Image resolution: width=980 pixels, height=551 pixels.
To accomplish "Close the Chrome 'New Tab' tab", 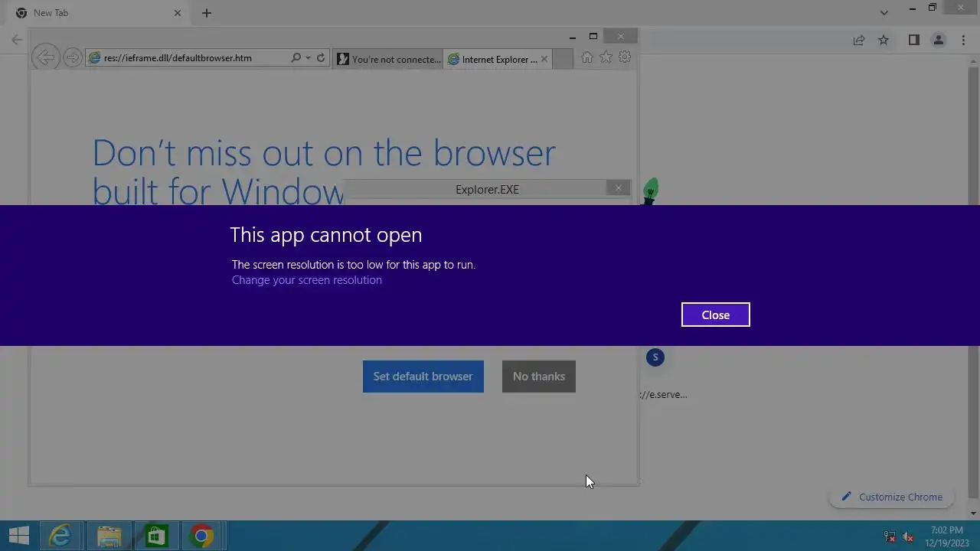I will click(x=178, y=13).
